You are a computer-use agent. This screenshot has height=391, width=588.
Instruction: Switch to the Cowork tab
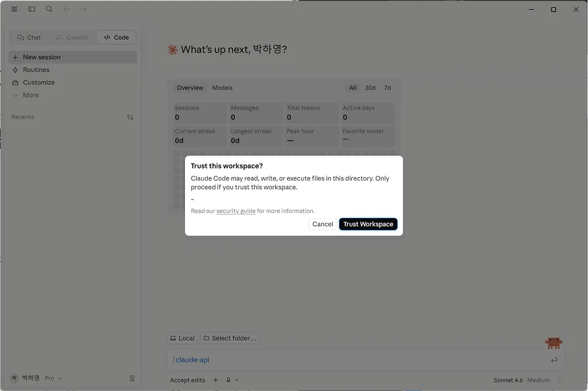pos(72,38)
